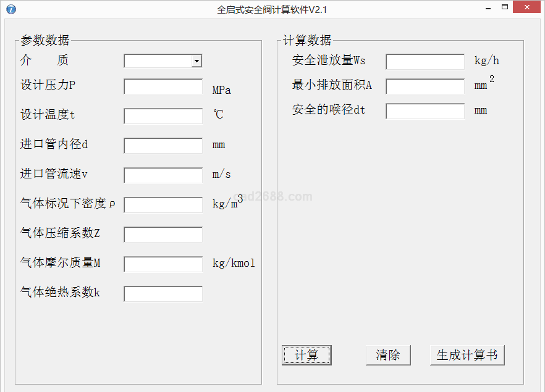Click the 进口管流速v input field
Viewport: 545px width, 392px height.
coord(163,175)
